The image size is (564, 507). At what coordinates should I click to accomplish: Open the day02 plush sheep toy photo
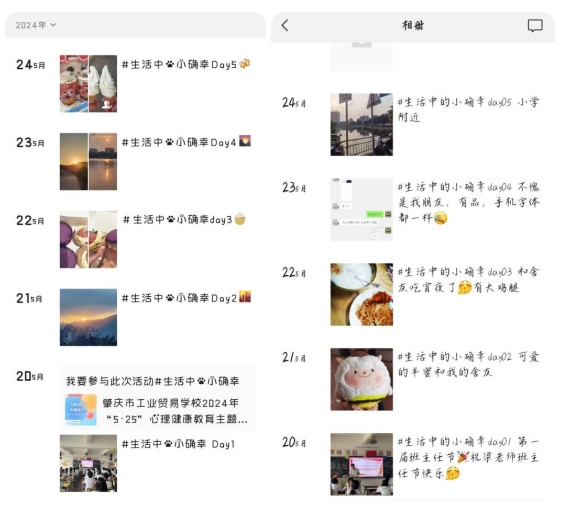tap(361, 379)
